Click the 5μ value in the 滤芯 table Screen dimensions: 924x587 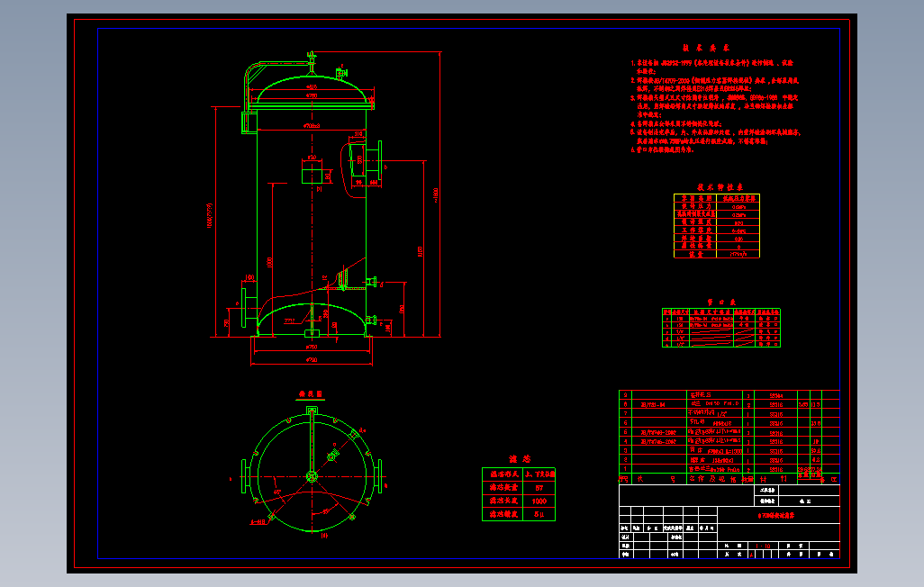(x=539, y=514)
